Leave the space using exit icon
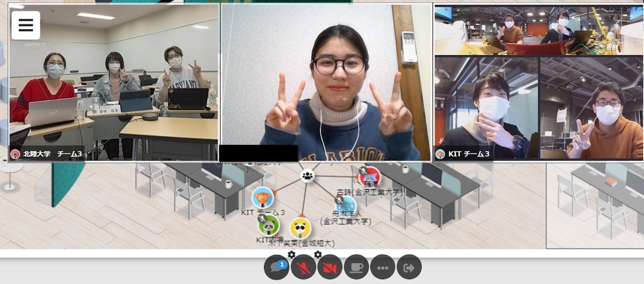This screenshot has width=644, height=284. [x=409, y=267]
